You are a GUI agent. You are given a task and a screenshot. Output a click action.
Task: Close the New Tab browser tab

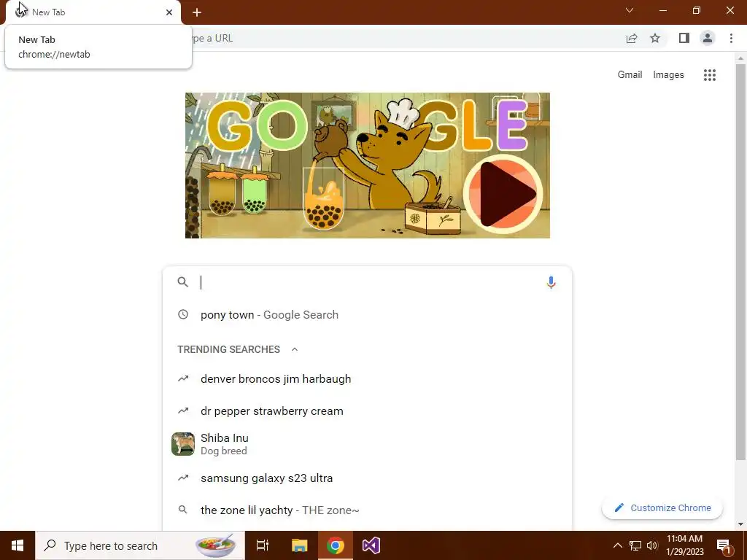point(169,12)
